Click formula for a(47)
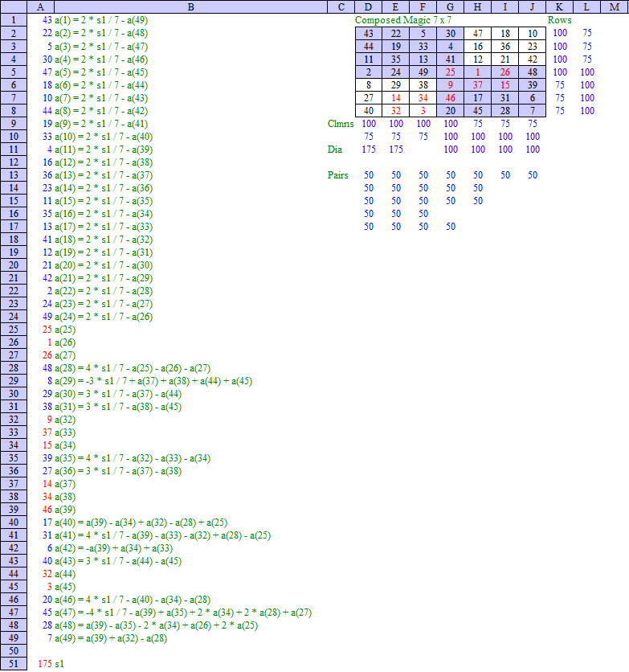629x672 pixels. point(183,612)
